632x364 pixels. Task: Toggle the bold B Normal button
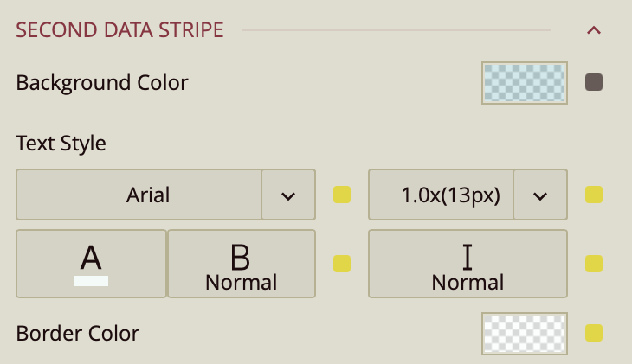click(x=241, y=264)
